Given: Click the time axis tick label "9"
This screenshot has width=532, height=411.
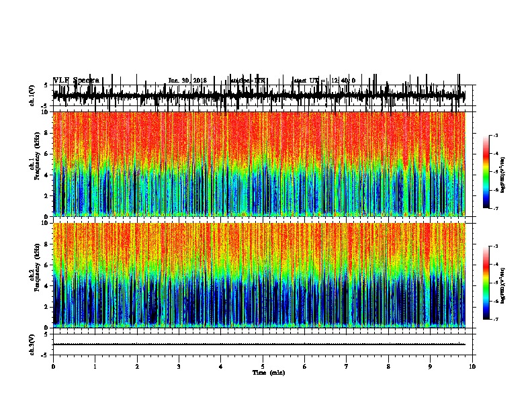Looking at the screenshot, I should click(430, 367).
